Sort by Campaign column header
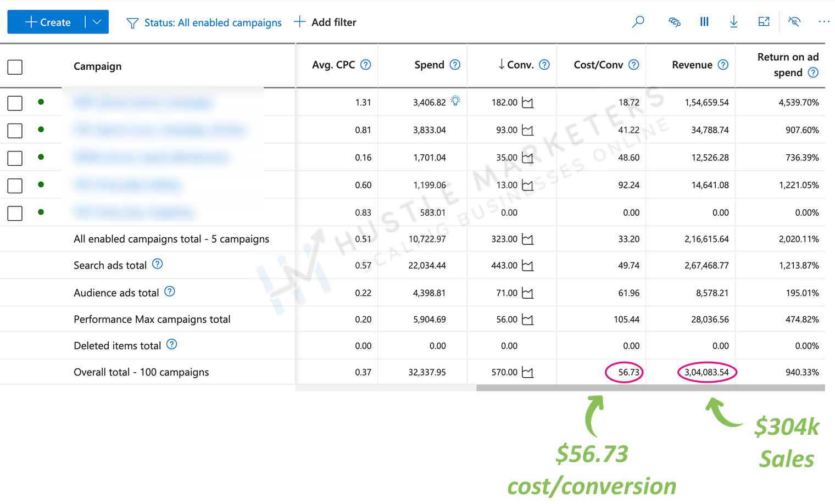The height and width of the screenshot is (504, 835). click(97, 66)
